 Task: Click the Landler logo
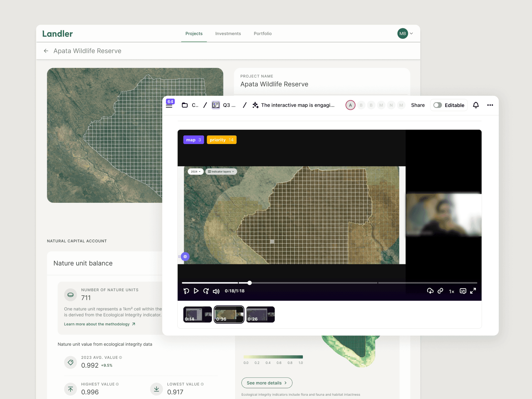58,34
